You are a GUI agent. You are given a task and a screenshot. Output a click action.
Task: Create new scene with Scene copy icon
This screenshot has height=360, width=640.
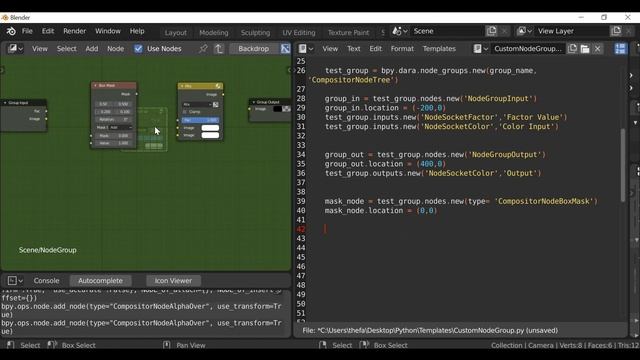pyautogui.click(x=491, y=31)
